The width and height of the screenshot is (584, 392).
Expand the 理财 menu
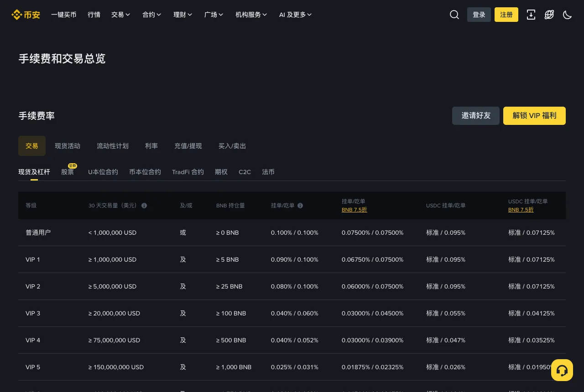coord(183,15)
